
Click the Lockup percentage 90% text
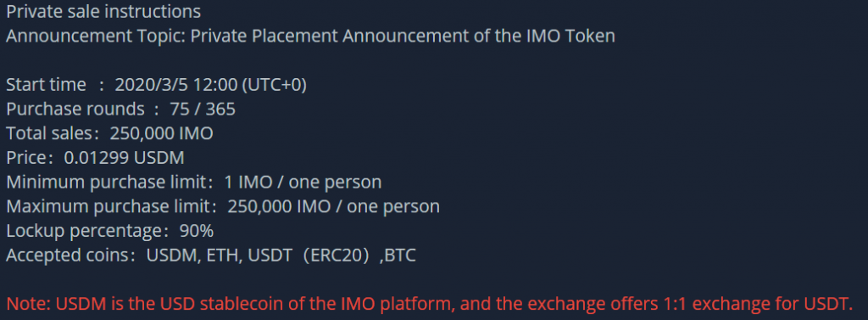tap(109, 231)
